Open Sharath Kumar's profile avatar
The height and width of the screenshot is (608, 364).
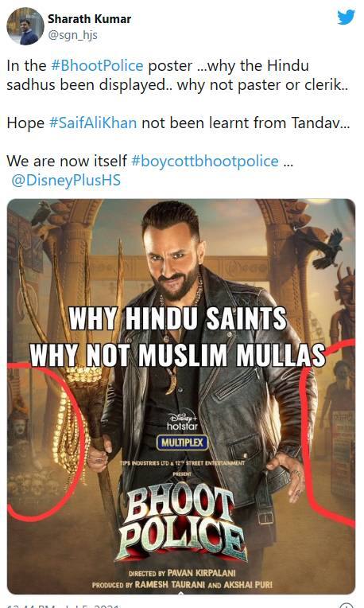(25, 26)
